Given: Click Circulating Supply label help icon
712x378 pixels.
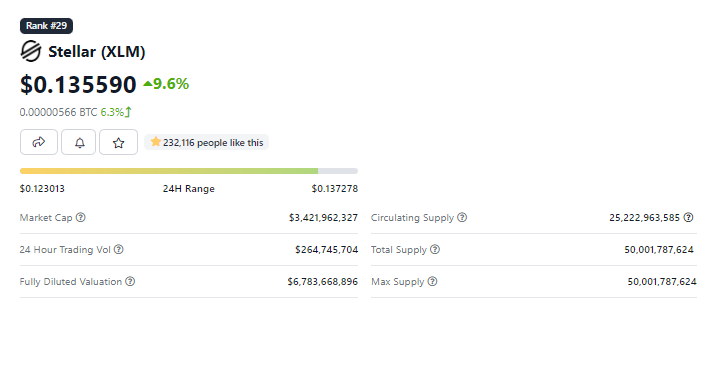Looking at the screenshot, I should 462,217.
